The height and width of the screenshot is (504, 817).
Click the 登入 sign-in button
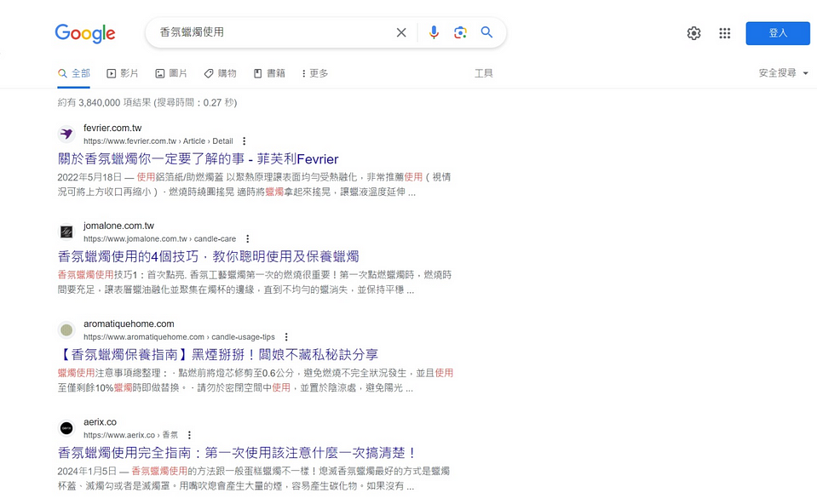[778, 33]
